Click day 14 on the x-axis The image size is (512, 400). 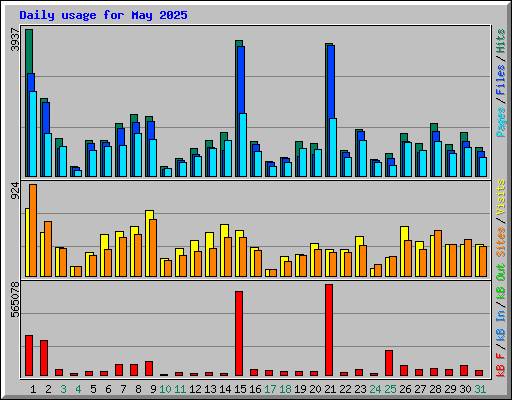pyautogui.click(x=225, y=389)
